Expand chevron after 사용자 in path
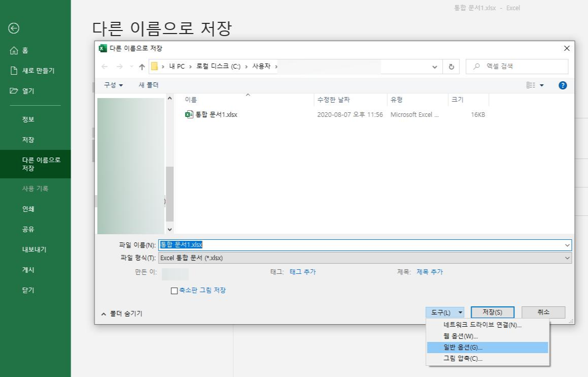The image size is (588, 377). [276, 67]
